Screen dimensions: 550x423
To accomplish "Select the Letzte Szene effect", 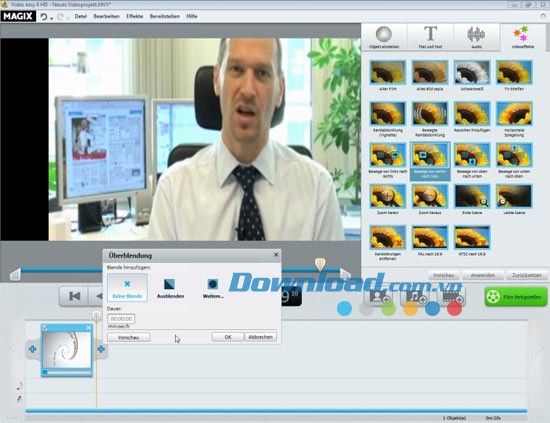I will [x=514, y=199].
